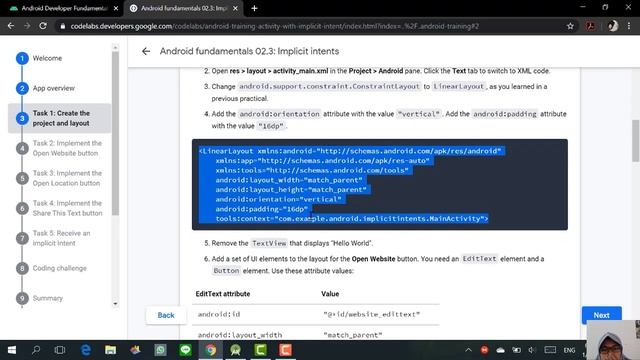
Task: Click the 'Android fundamentals 02.3: Implicit intents' title
Action: [249, 51]
